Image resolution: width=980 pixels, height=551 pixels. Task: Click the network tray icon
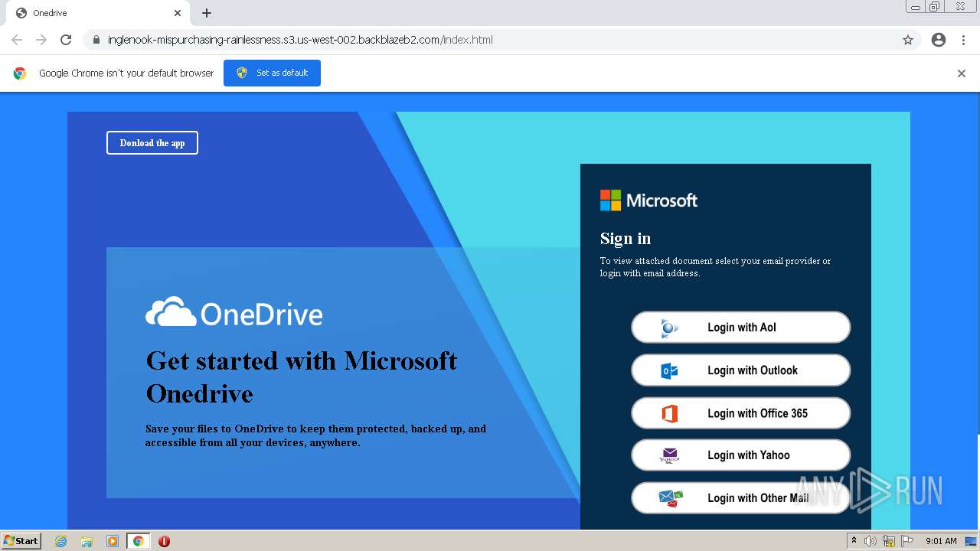click(x=889, y=541)
